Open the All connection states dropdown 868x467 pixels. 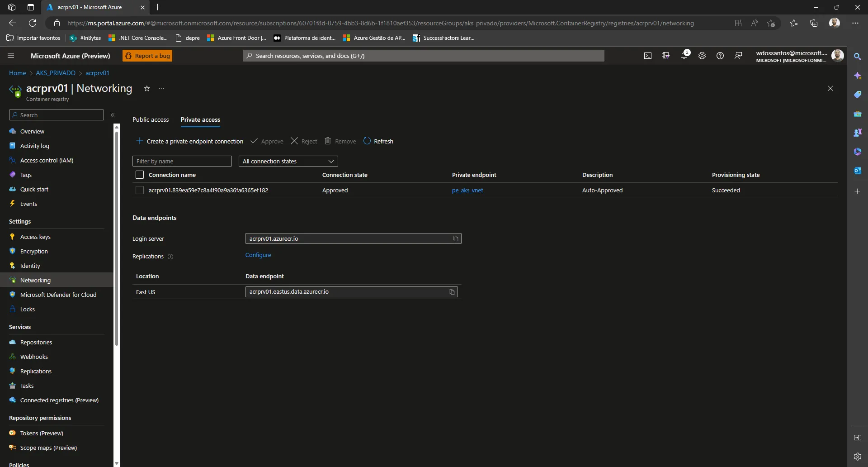coord(288,161)
